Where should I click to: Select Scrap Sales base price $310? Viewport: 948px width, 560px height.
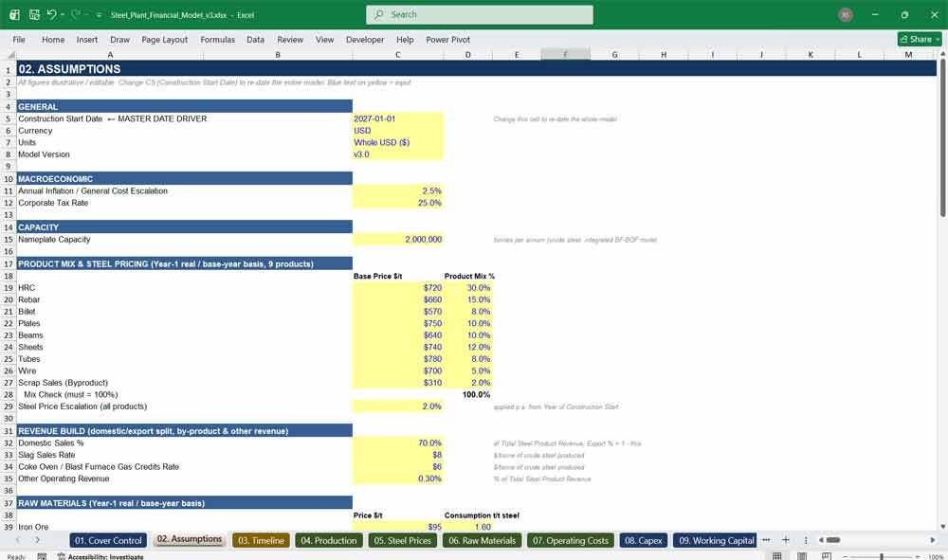click(398, 383)
